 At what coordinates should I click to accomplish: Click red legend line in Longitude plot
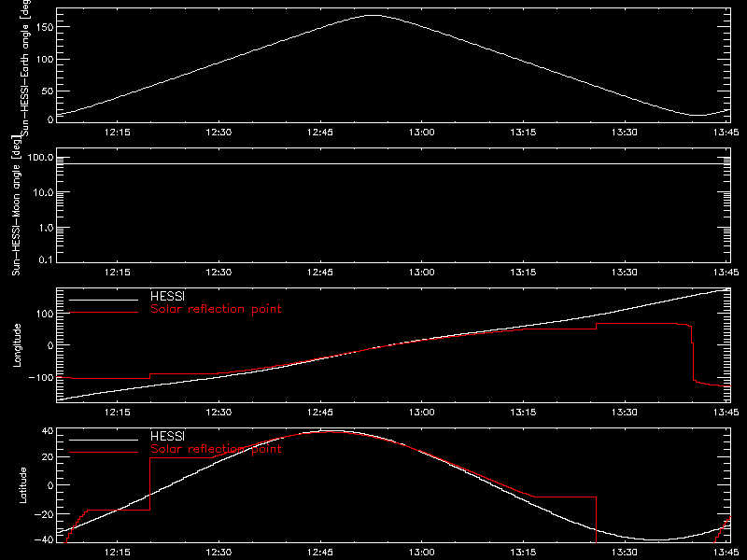coord(104,313)
